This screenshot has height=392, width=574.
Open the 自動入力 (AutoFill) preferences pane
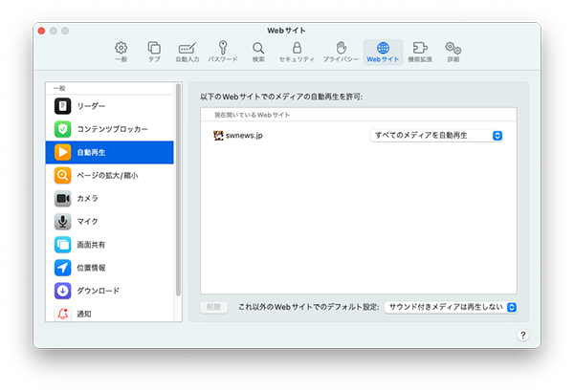pyautogui.click(x=188, y=51)
